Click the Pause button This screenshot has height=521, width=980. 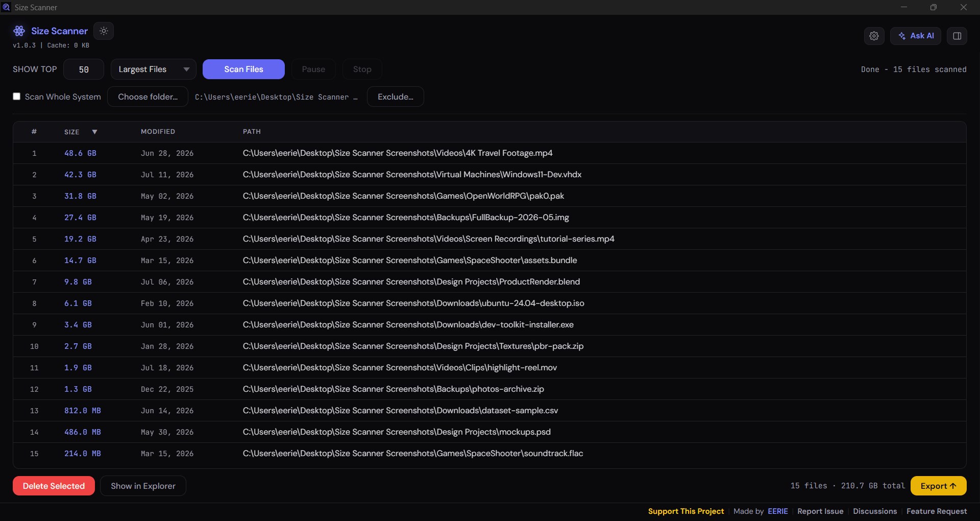point(313,69)
